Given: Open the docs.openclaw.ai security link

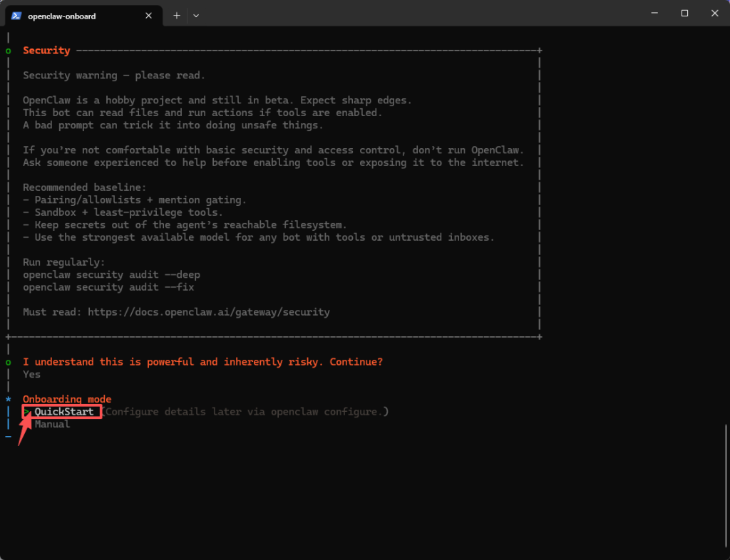Looking at the screenshot, I should click(209, 312).
